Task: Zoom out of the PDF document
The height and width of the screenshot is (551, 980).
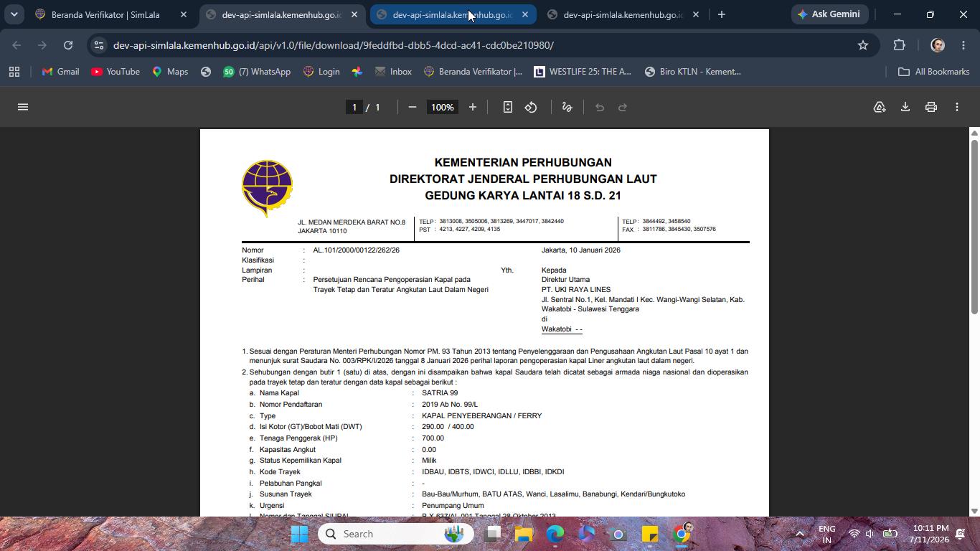Action: pos(413,107)
